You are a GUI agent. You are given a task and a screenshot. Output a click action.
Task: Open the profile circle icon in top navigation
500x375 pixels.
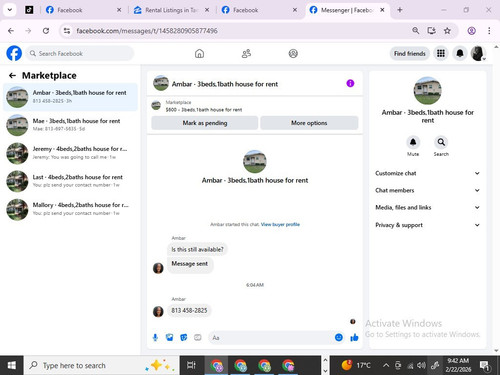pos(293,53)
